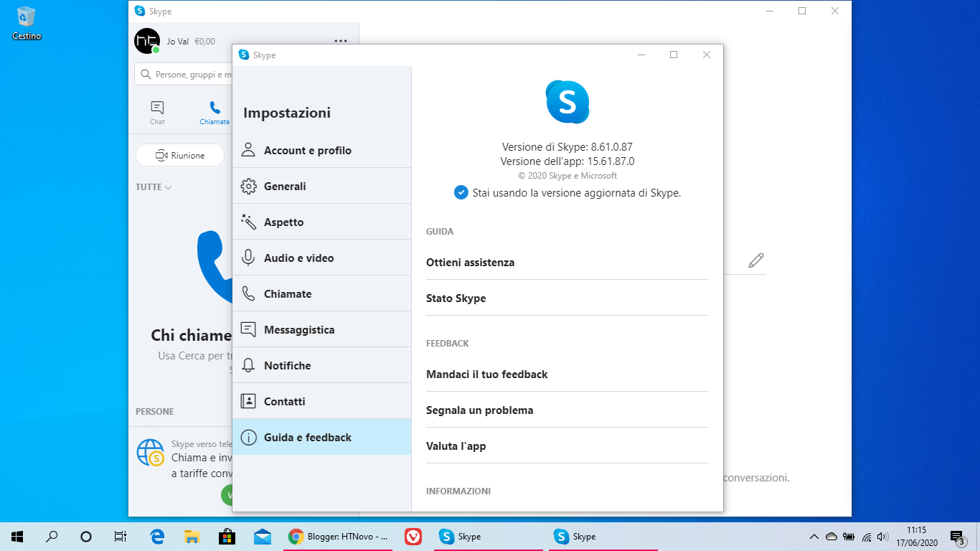
Task: Click the bell icon beside Notifiche
Action: (x=248, y=365)
